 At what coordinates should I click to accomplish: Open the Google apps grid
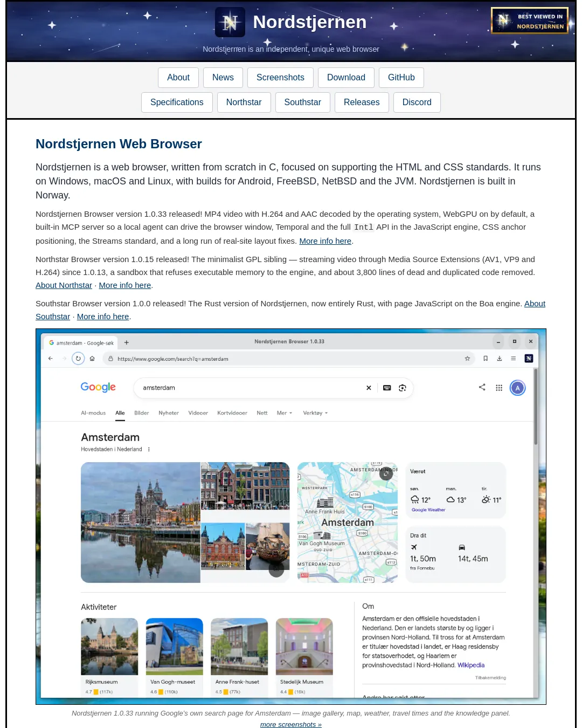pos(499,388)
